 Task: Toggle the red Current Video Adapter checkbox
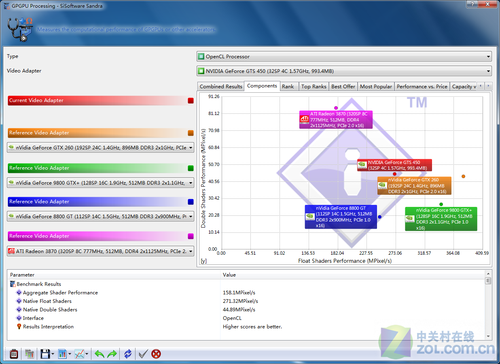tap(191, 101)
